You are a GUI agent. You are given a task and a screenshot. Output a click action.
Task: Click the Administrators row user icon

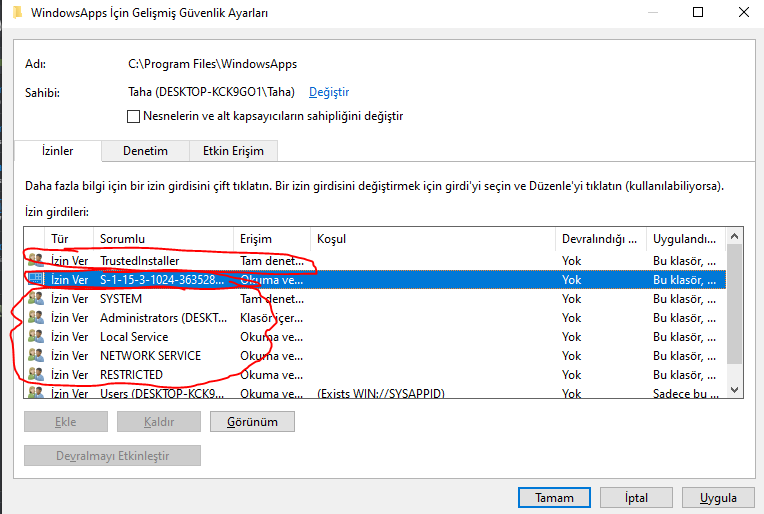click(36, 317)
